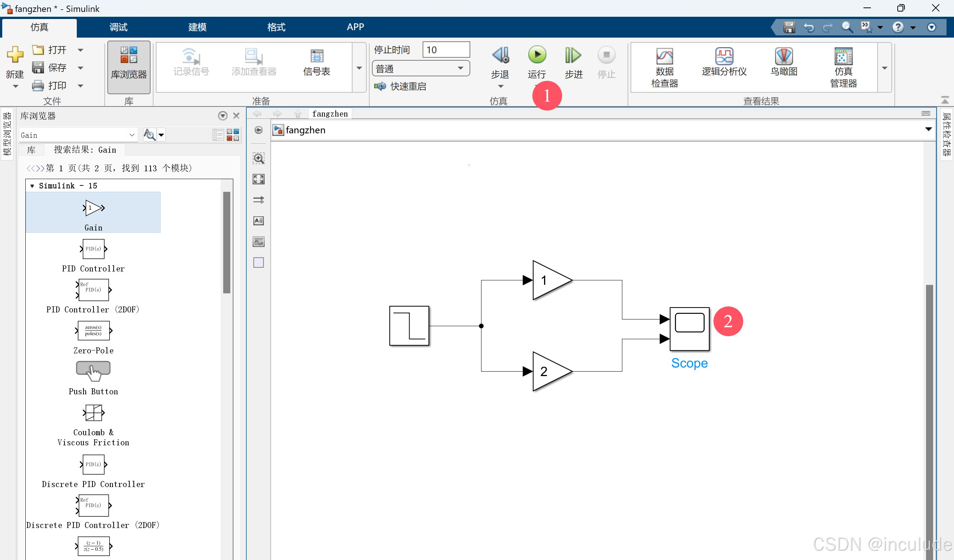The width and height of the screenshot is (954, 560).
Task: Open the Simulation Manager (仿真管理器)
Action: [x=843, y=57]
